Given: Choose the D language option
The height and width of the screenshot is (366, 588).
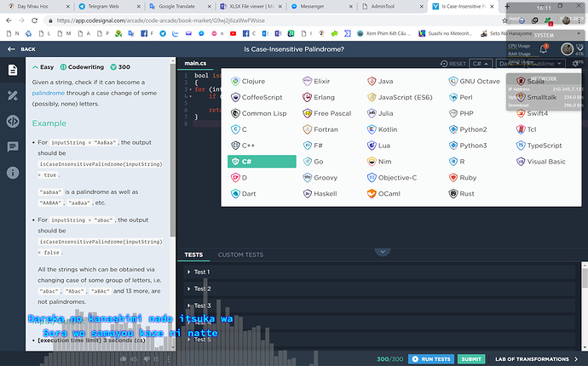Looking at the screenshot, I should click(x=239, y=178).
